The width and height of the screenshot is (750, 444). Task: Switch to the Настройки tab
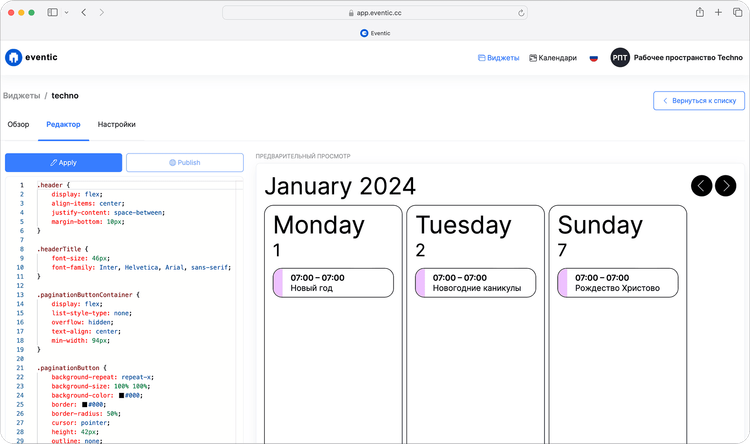(x=116, y=124)
